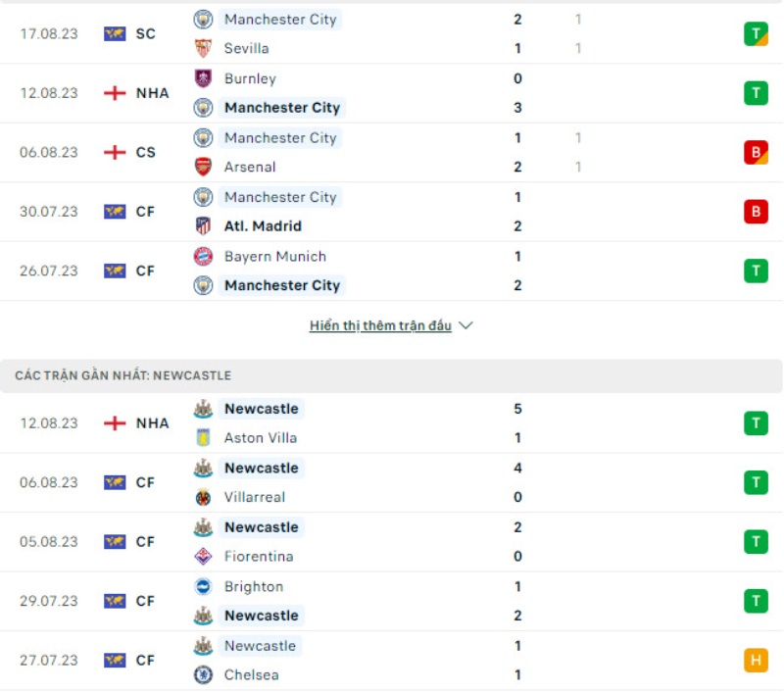Viewport: 784px width, 693px height.
Task: Click the Hiển thị thêm trận đấu link
Action: click(x=382, y=325)
